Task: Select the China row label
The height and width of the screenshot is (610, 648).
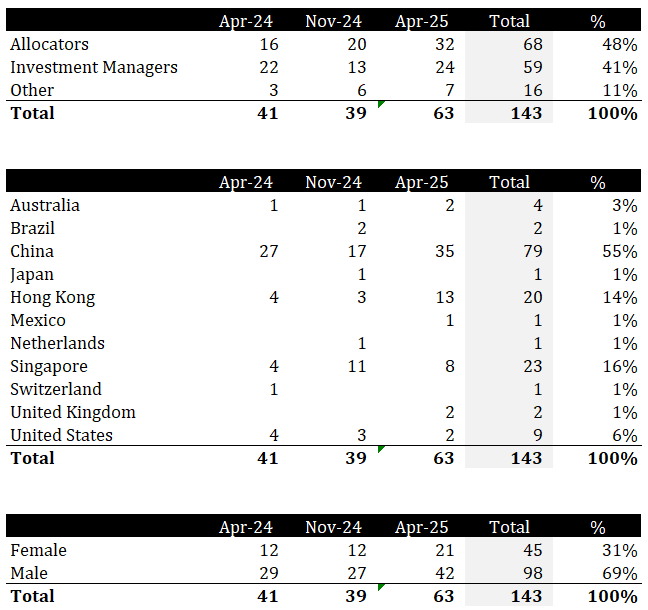Action: point(32,251)
